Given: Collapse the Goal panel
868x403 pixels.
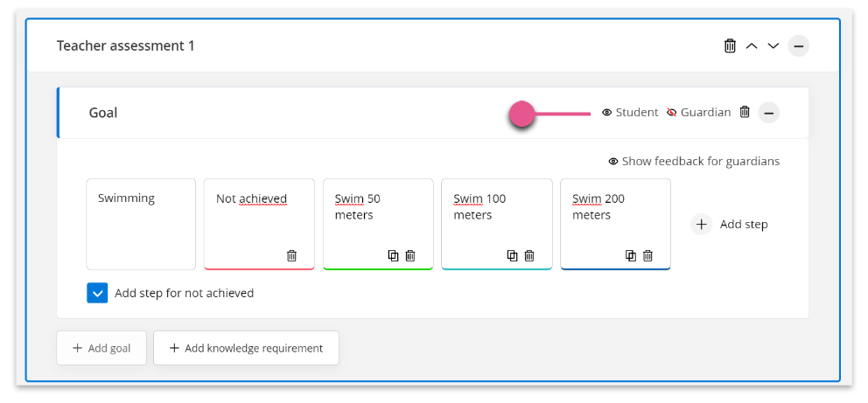Looking at the screenshot, I should 768,113.
